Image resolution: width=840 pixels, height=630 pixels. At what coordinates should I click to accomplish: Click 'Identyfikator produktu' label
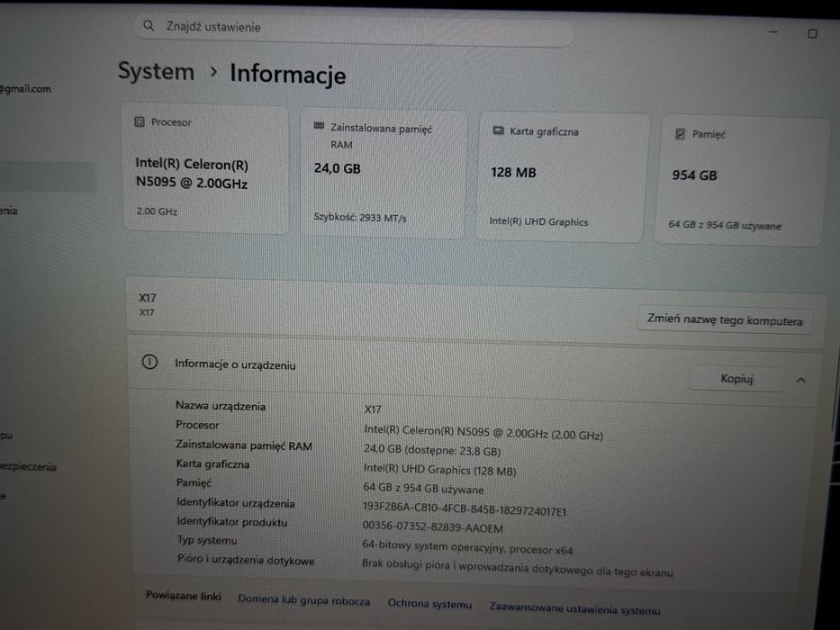(x=232, y=521)
